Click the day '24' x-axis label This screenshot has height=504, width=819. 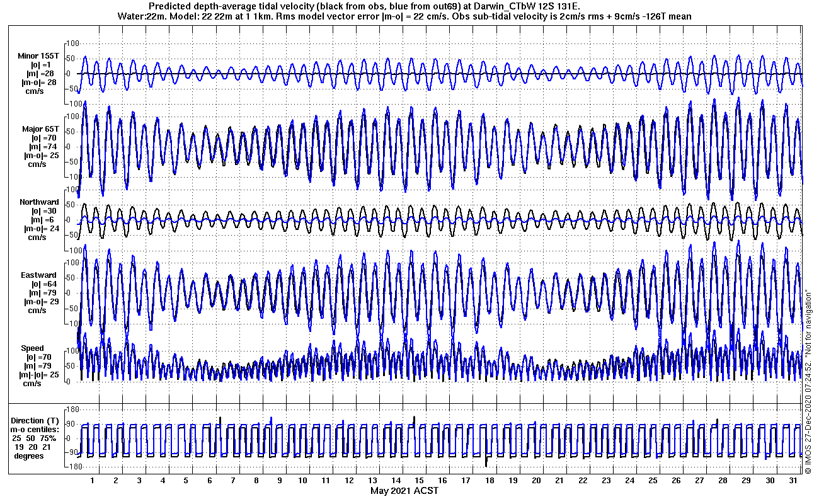[629, 481]
